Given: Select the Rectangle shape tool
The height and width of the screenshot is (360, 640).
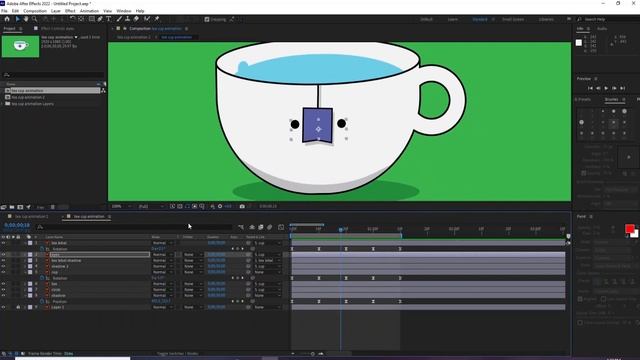Looking at the screenshot, I should point(92,19).
